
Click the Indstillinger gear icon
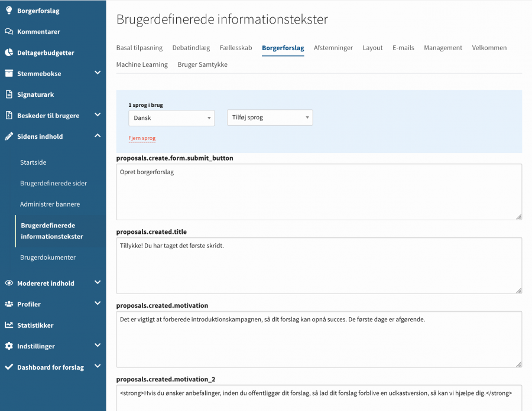pyautogui.click(x=8, y=345)
